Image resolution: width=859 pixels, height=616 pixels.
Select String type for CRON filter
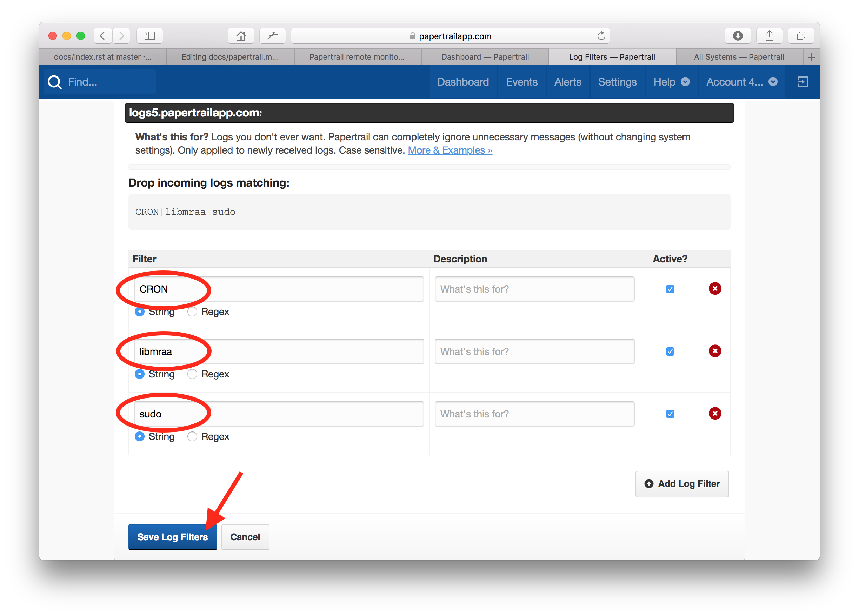140,312
